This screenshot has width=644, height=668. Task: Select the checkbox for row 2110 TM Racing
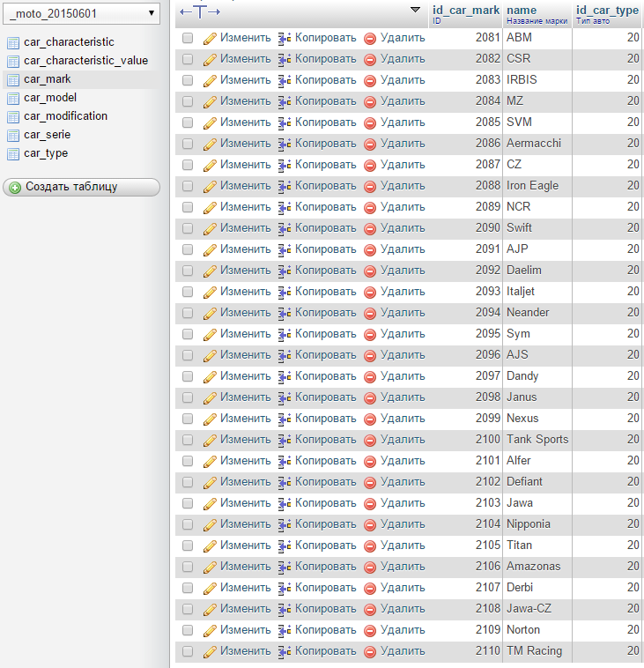point(188,651)
